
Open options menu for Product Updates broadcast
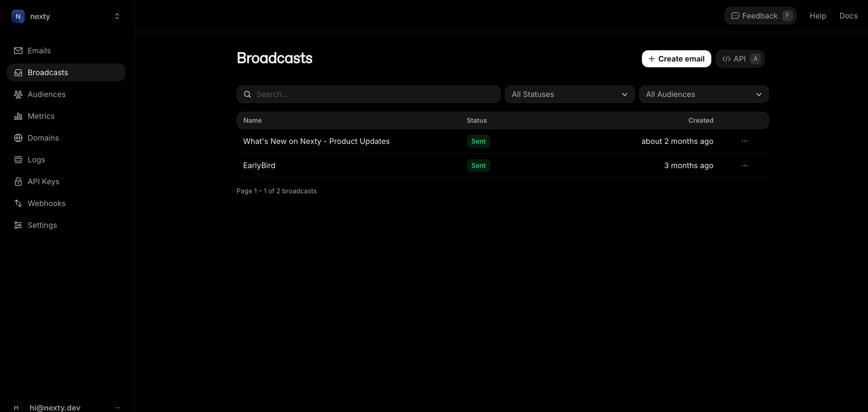(x=744, y=141)
